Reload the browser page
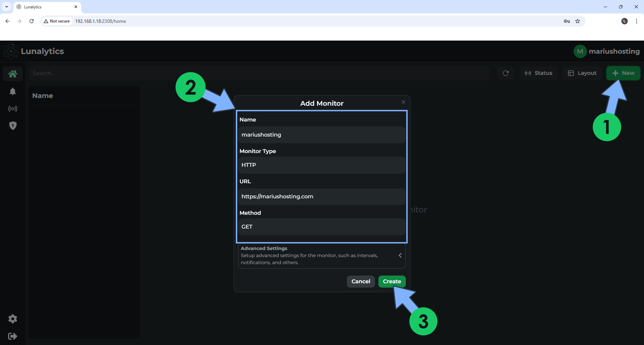This screenshot has width=644, height=345. pos(32,21)
